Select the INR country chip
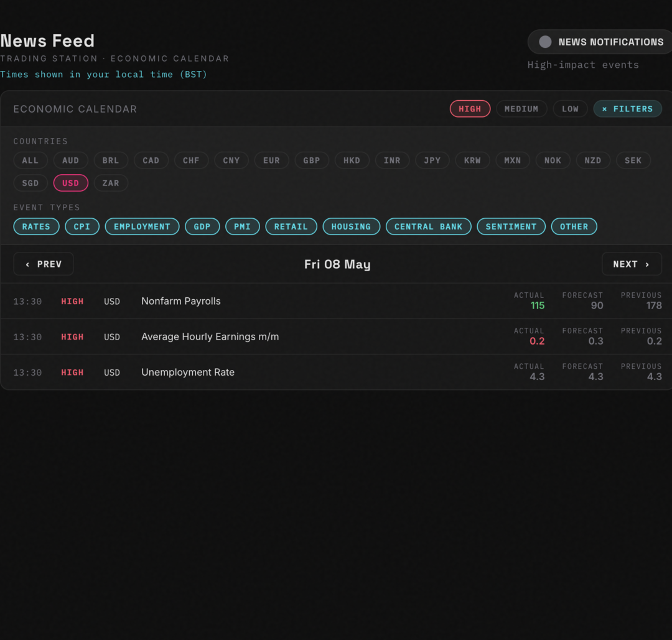The image size is (672, 640). (392, 160)
